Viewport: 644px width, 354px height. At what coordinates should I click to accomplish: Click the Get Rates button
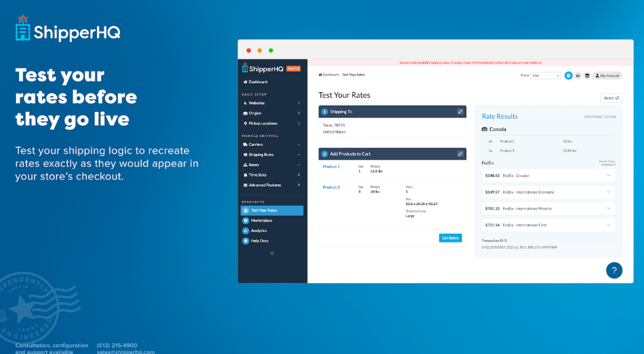(x=451, y=238)
